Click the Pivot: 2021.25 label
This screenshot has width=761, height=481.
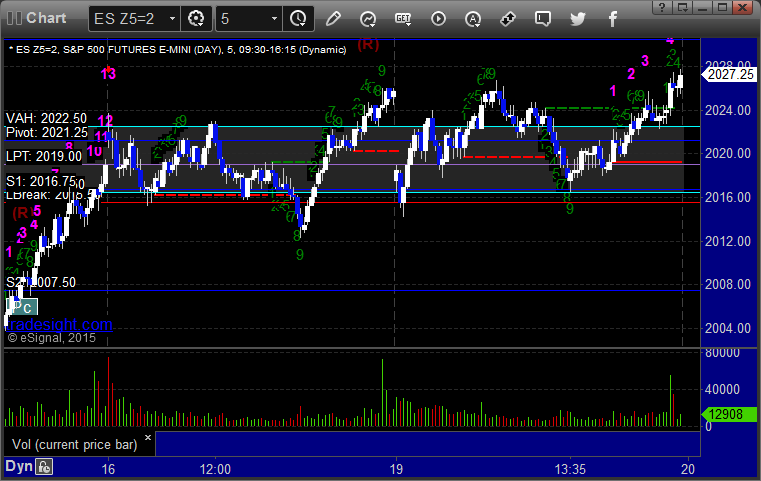47,132
